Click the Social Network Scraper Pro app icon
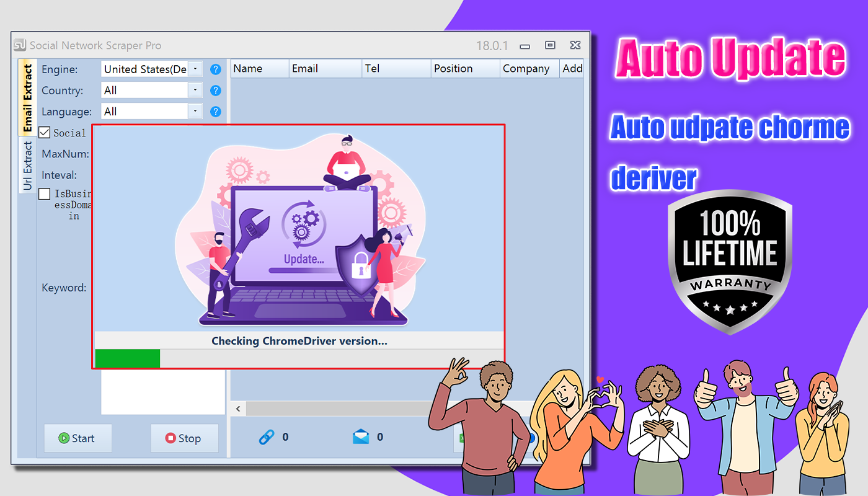The height and width of the screenshot is (496, 868). [x=20, y=46]
